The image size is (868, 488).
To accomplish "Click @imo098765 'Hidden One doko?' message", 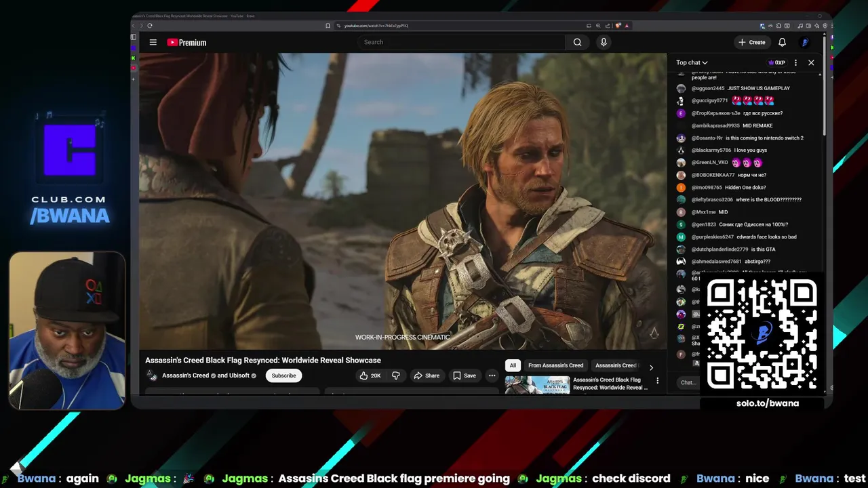I will click(x=745, y=187).
